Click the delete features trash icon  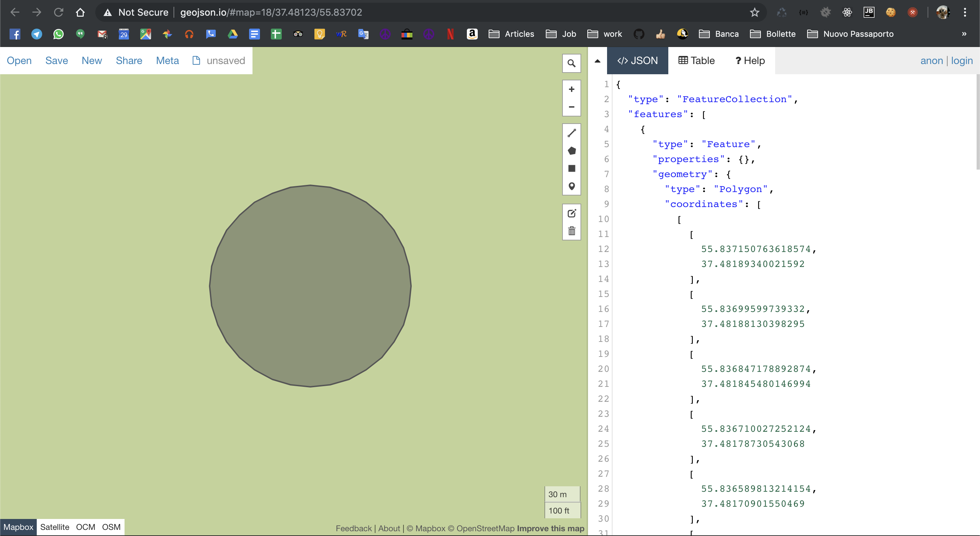[x=571, y=231]
